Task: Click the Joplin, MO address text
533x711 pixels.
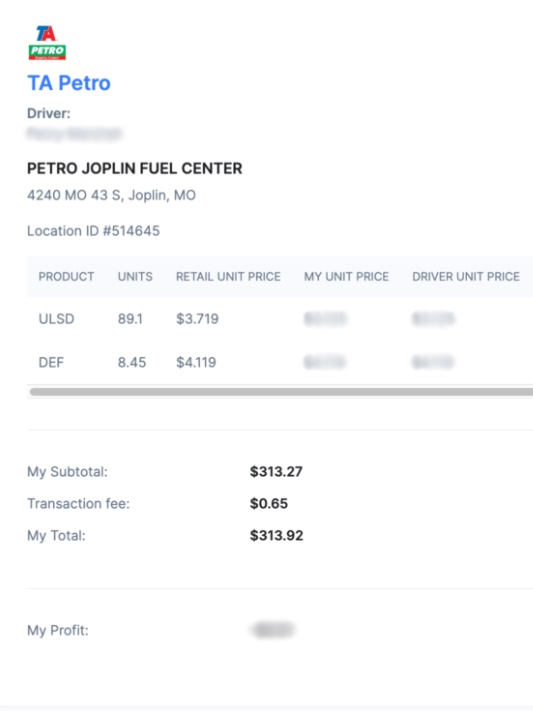Action: click(112, 195)
